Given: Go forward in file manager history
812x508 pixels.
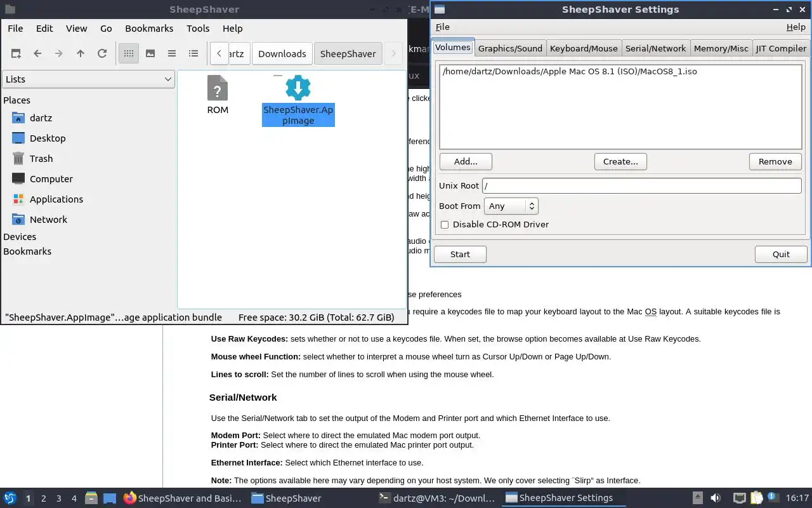Looking at the screenshot, I should 59,53.
